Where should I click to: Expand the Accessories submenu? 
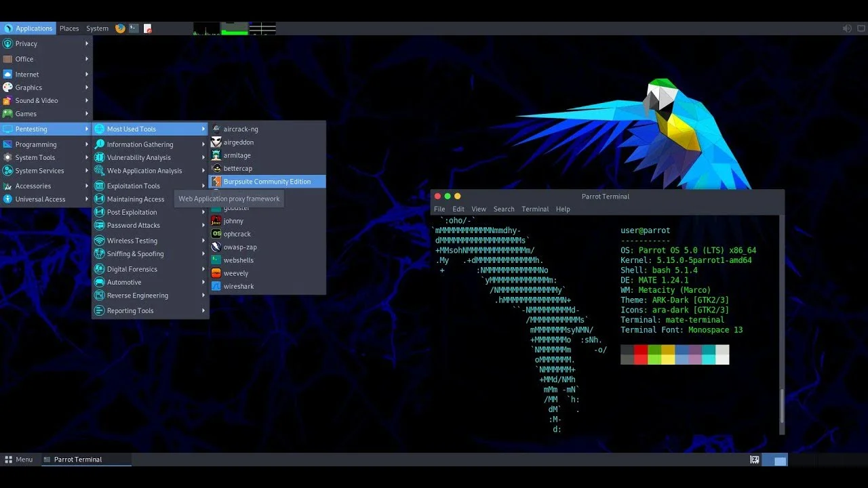pos(46,186)
